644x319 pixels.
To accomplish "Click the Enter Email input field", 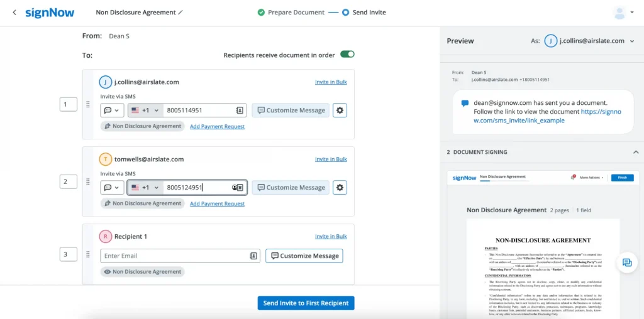I will [x=173, y=256].
